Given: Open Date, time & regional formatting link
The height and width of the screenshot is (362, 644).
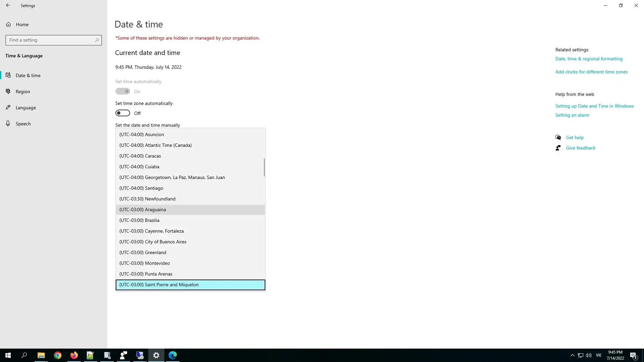Looking at the screenshot, I should point(589,59).
